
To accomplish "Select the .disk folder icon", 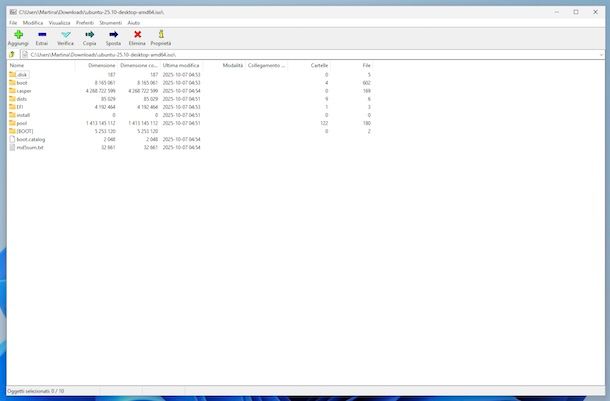I will (x=12, y=74).
